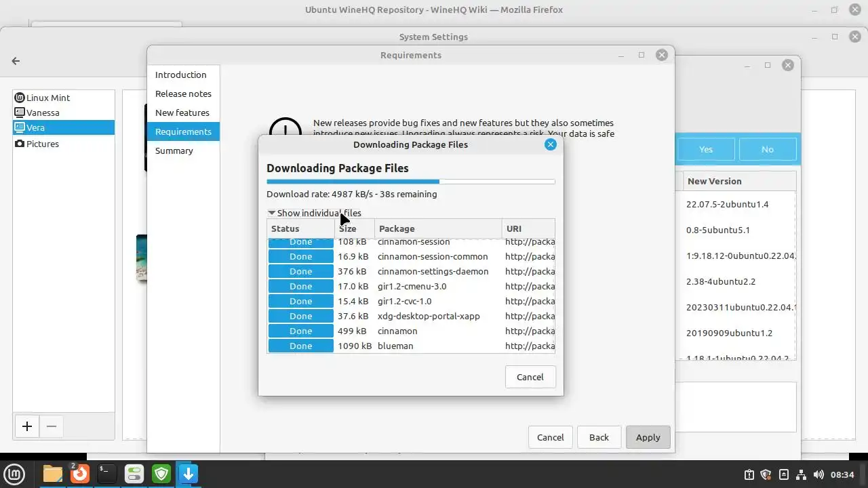
Task: Switch to Firefox in the taskbar
Action: pos(80,473)
